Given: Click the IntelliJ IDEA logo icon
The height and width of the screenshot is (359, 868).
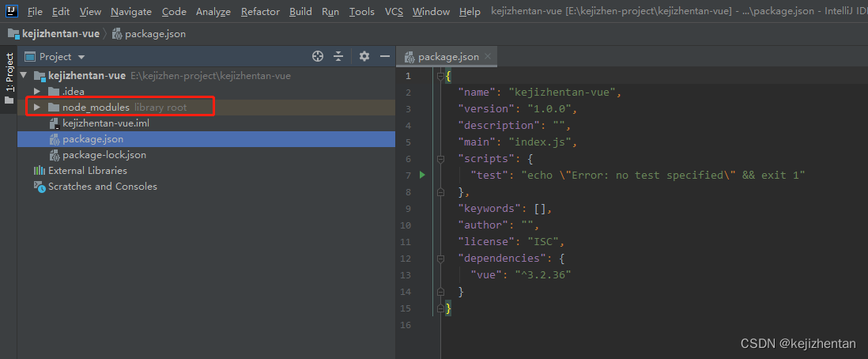Looking at the screenshot, I should point(13,10).
